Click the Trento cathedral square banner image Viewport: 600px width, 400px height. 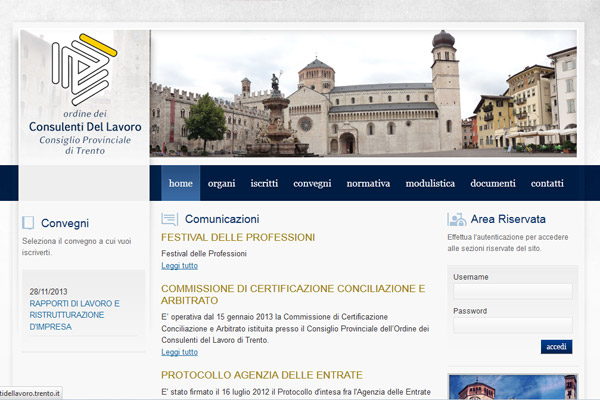coord(363,94)
